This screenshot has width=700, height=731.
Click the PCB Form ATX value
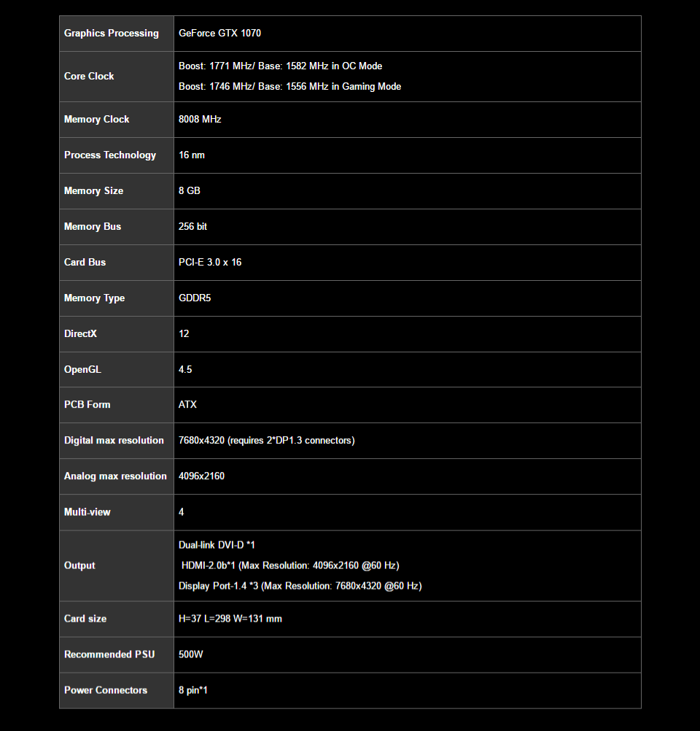[187, 405]
